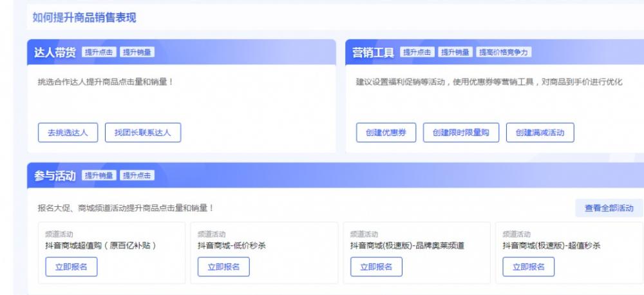
Task: Click 创建满减活动 button
Action: pos(540,133)
